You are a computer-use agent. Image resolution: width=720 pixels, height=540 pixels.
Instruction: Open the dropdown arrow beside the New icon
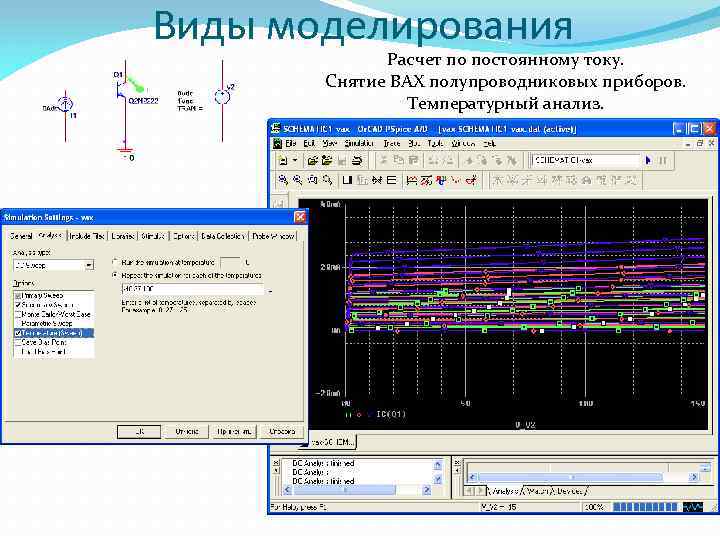(295, 161)
